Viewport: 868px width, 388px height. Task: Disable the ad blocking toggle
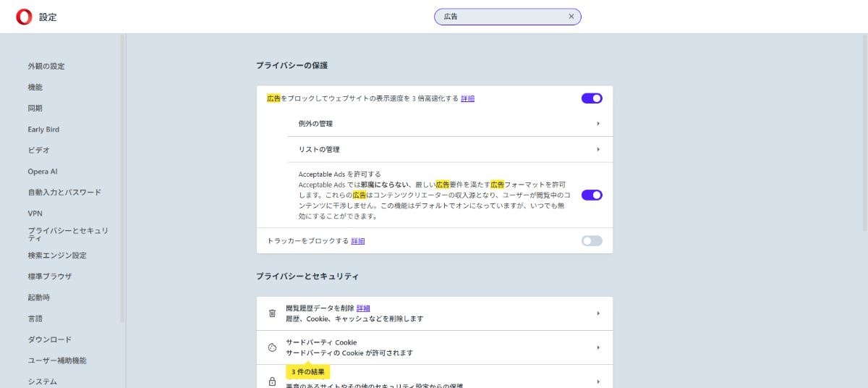591,98
